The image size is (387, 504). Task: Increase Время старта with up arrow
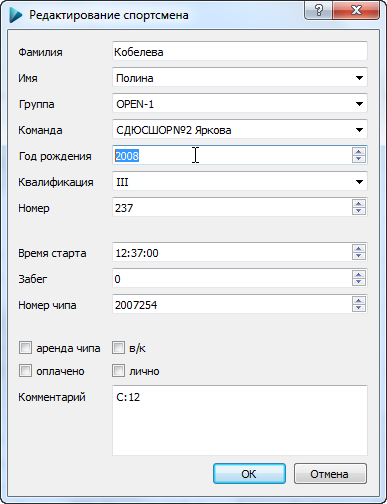[x=359, y=249]
